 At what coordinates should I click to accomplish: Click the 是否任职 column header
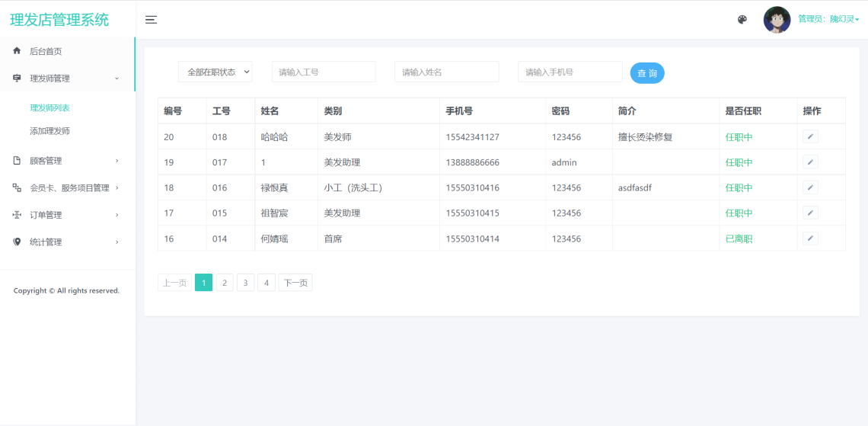point(743,111)
